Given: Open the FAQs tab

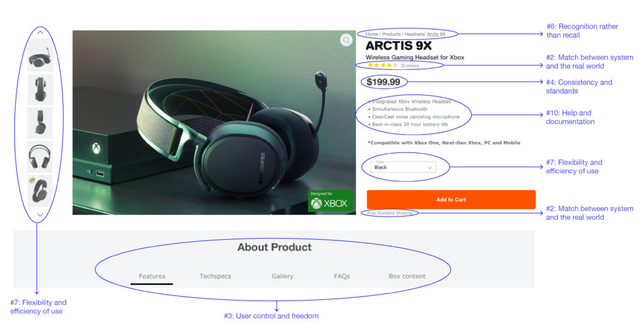Looking at the screenshot, I should click(341, 276).
